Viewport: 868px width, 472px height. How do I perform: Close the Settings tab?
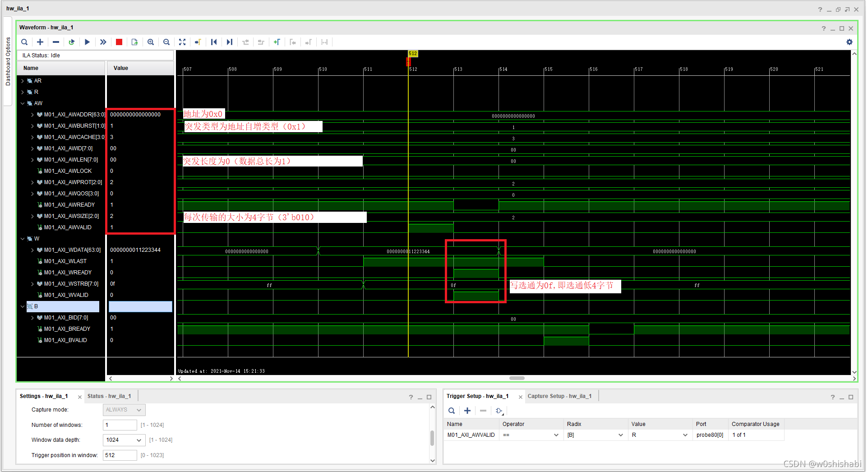80,397
